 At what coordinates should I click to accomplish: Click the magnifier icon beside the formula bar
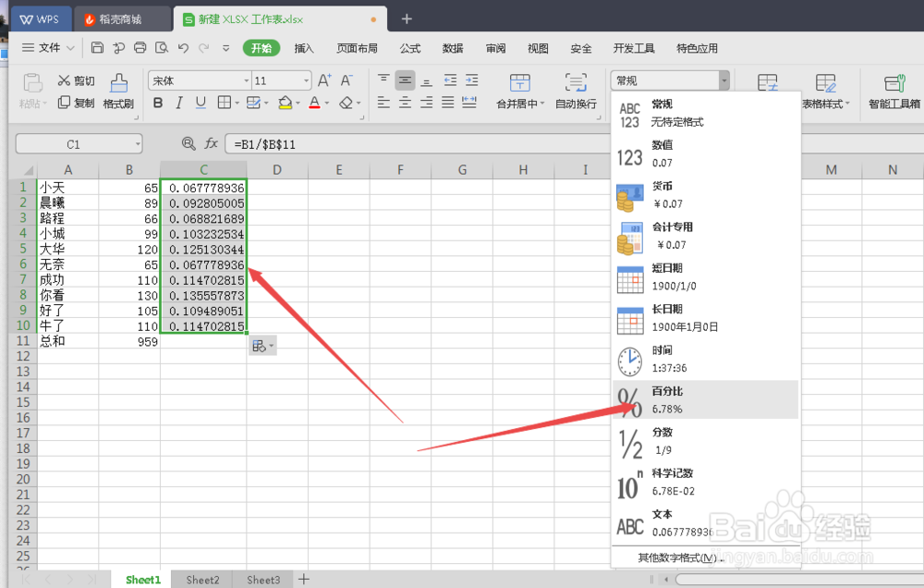(x=188, y=143)
